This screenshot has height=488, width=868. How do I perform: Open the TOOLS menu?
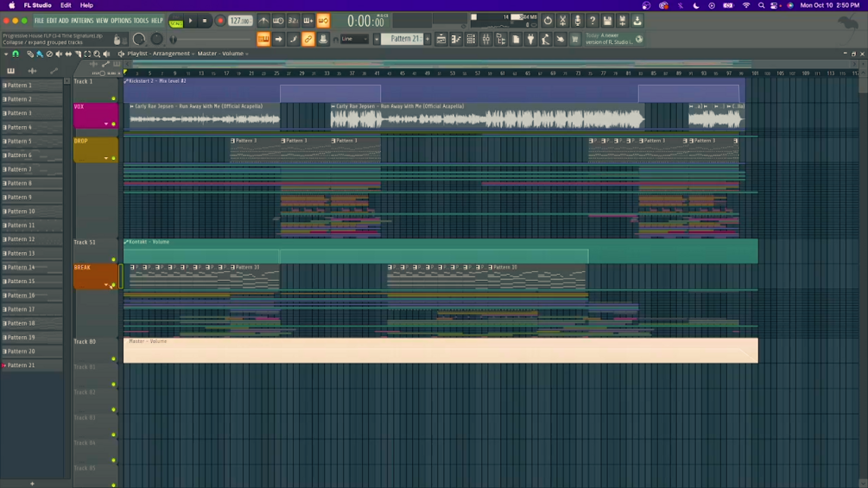[141, 21]
